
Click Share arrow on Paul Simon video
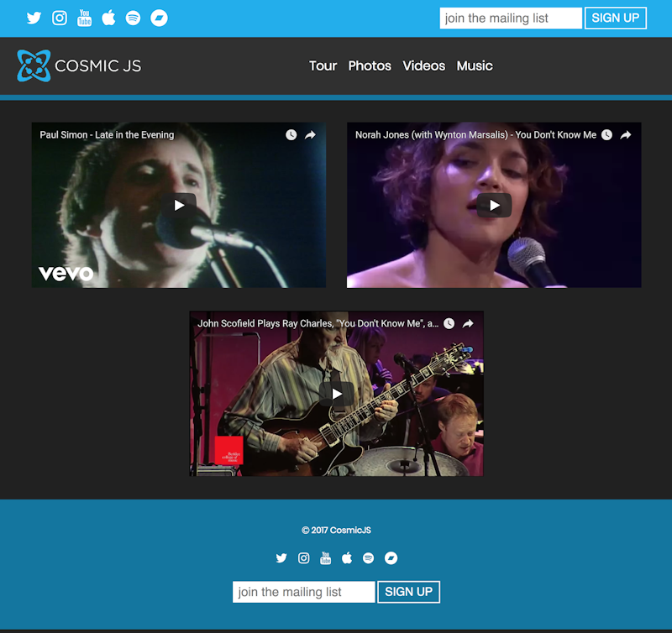pyautogui.click(x=310, y=135)
